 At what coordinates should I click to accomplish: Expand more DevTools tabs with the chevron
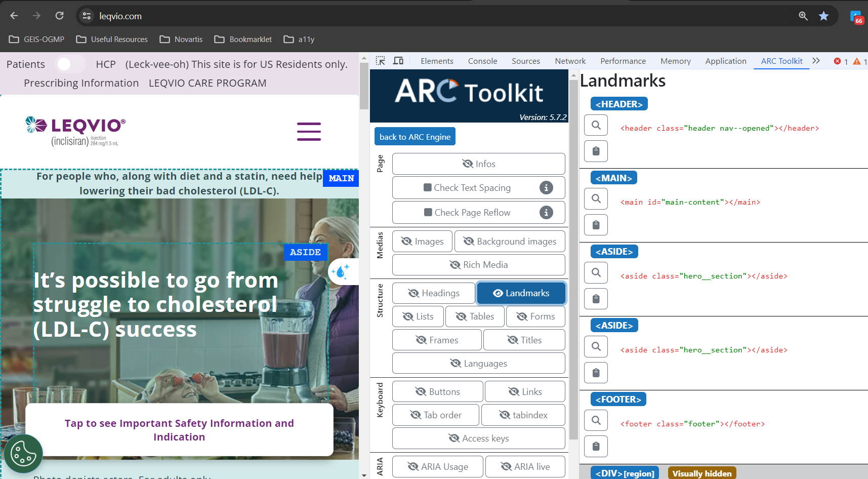click(816, 61)
